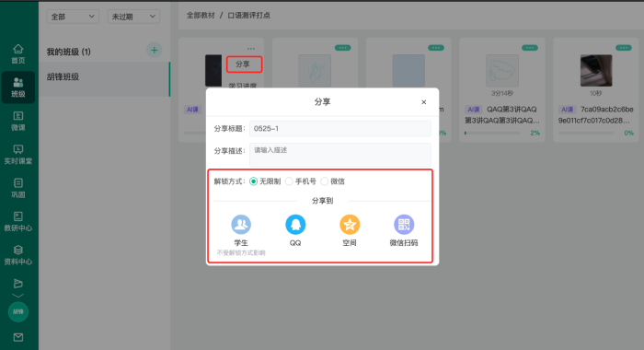Click the 分享标题 input field
644x350 pixels.
click(x=340, y=128)
